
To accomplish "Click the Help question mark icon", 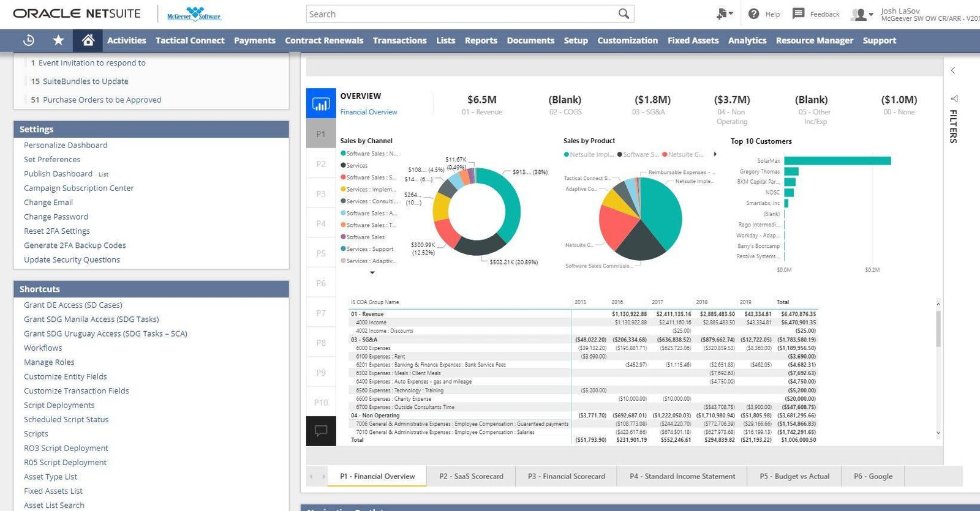I will 754,13.
